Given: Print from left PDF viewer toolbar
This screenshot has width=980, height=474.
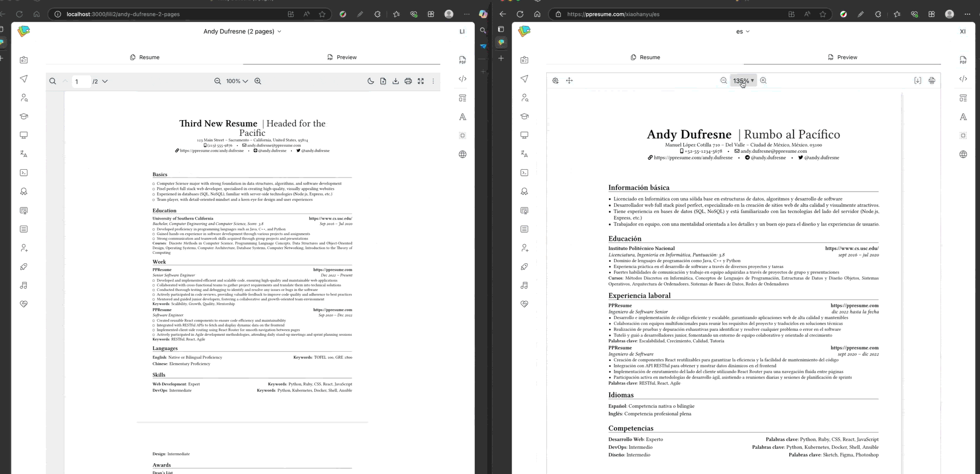Looking at the screenshot, I should point(408,81).
